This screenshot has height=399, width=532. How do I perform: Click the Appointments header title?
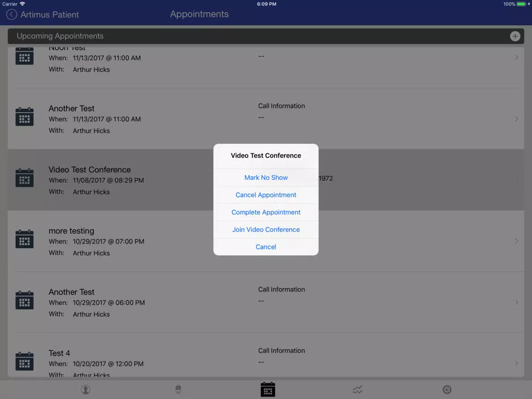[199, 14]
